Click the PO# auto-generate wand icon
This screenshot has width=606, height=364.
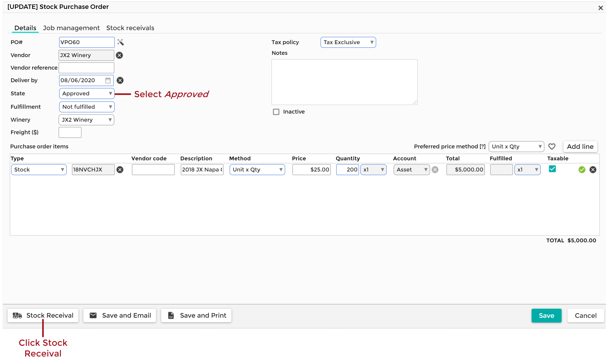click(x=120, y=42)
